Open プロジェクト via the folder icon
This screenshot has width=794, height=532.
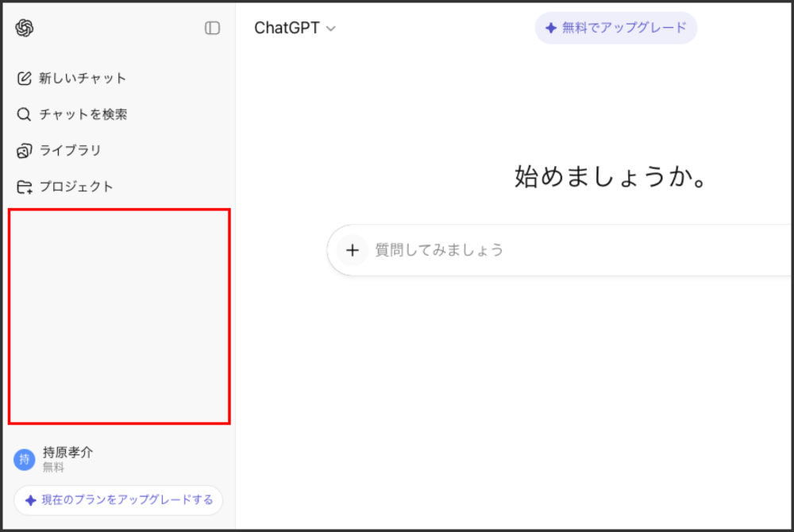tap(24, 186)
